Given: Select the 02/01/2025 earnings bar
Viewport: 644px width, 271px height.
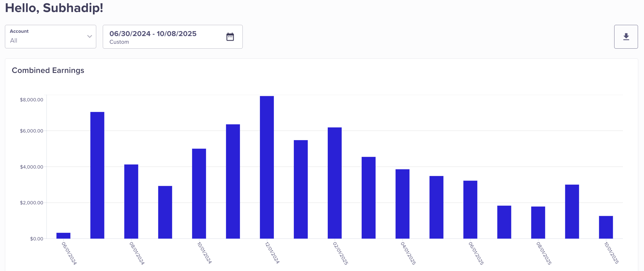Looking at the screenshot, I should 335,183.
